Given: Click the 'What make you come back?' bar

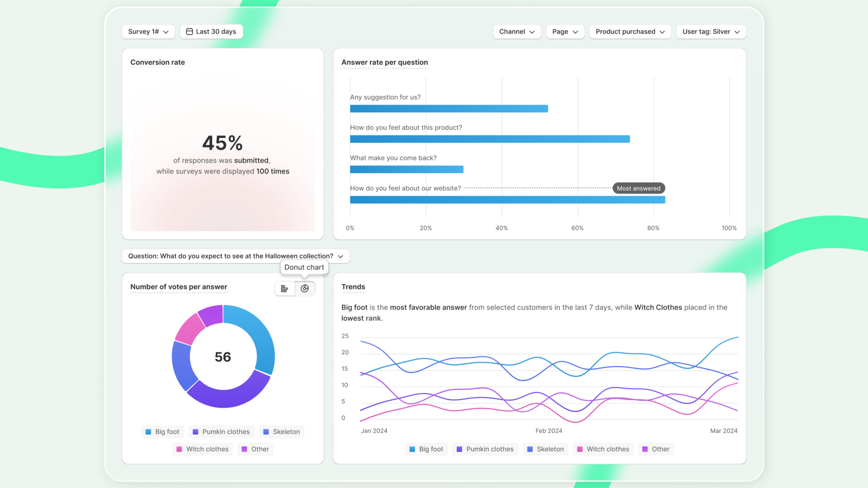Looking at the screenshot, I should click(407, 170).
